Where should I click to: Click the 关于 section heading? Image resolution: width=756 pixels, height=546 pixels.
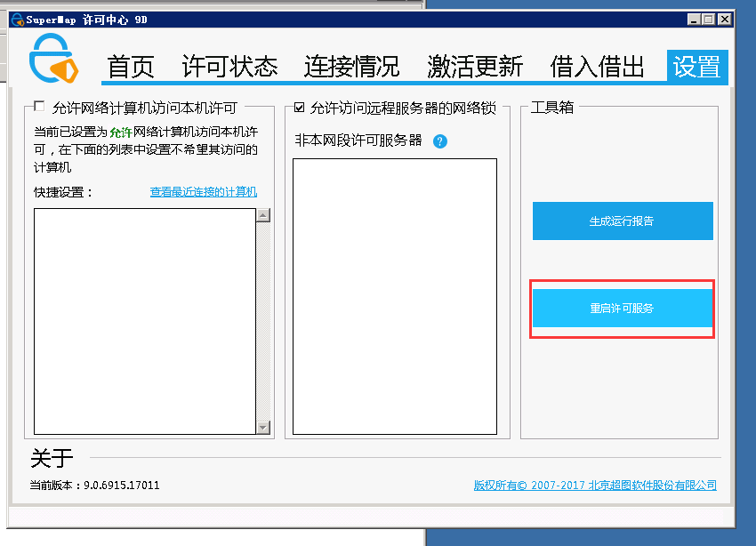[x=52, y=458]
